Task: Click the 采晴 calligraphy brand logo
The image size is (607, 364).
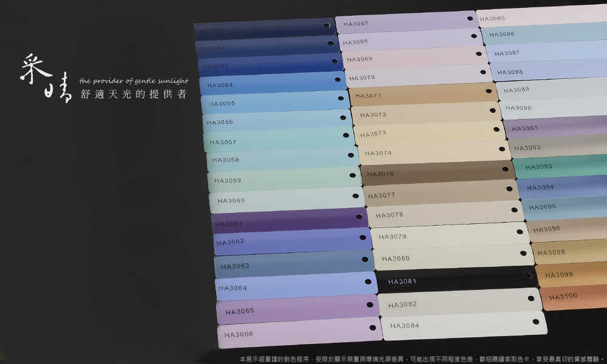Action: click(44, 79)
